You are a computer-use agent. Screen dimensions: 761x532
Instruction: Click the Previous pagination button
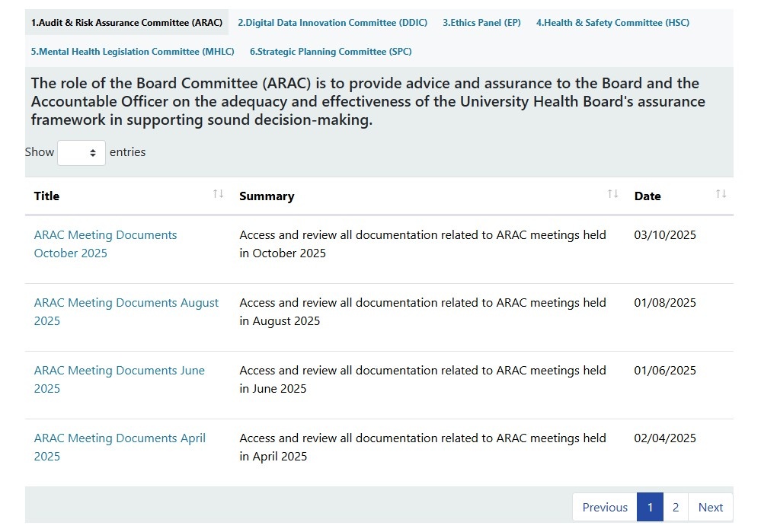coord(605,508)
